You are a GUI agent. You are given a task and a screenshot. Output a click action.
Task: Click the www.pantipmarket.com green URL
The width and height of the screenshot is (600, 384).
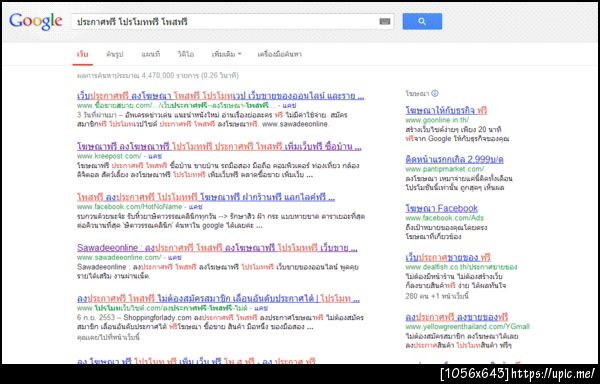click(x=445, y=169)
